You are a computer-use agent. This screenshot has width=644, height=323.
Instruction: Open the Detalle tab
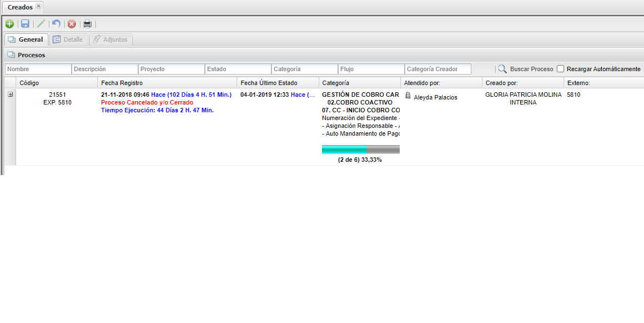(x=68, y=39)
